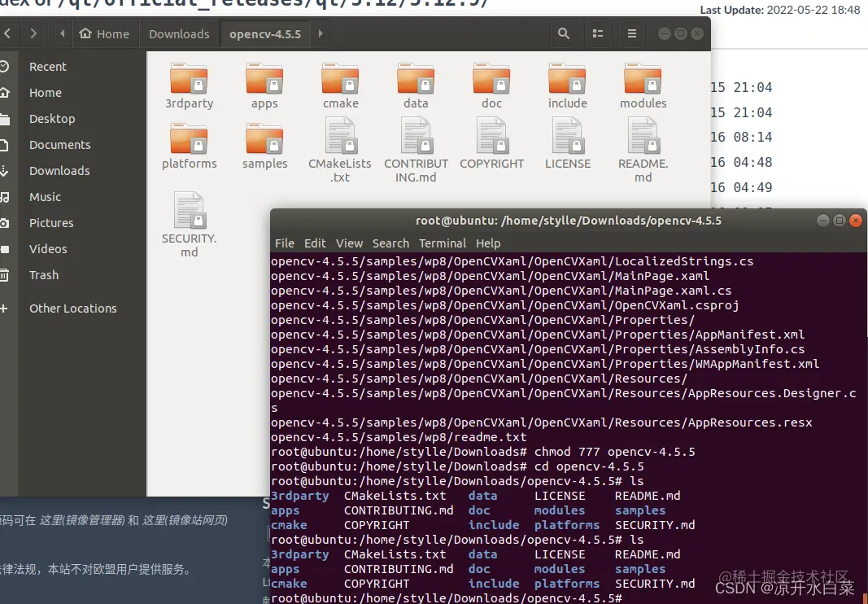This screenshot has height=604, width=868.
Task: Select the data folder icon
Action: [416, 79]
